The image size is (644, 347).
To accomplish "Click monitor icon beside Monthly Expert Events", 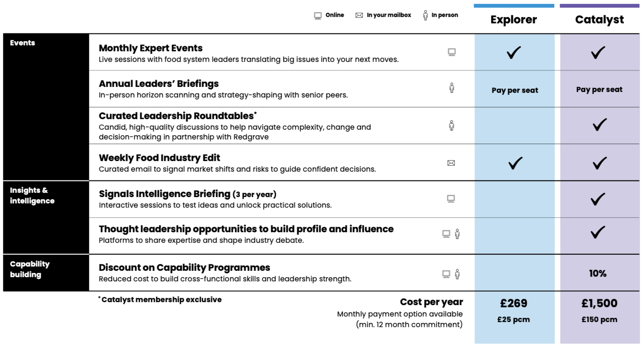I will click(452, 53).
